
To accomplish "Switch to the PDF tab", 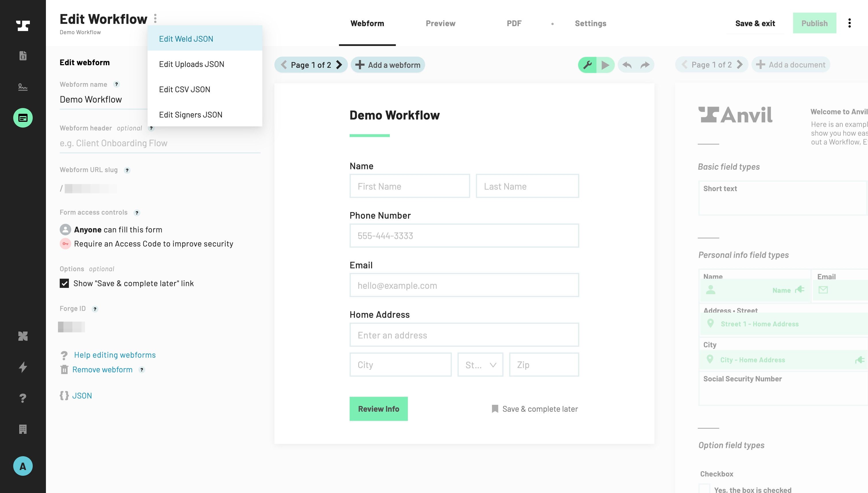I will [514, 23].
